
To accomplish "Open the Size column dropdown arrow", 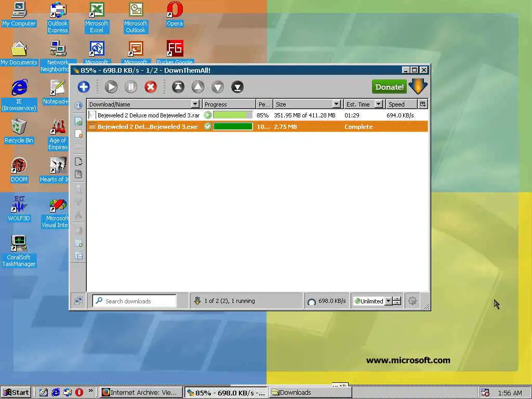I will coord(336,104).
